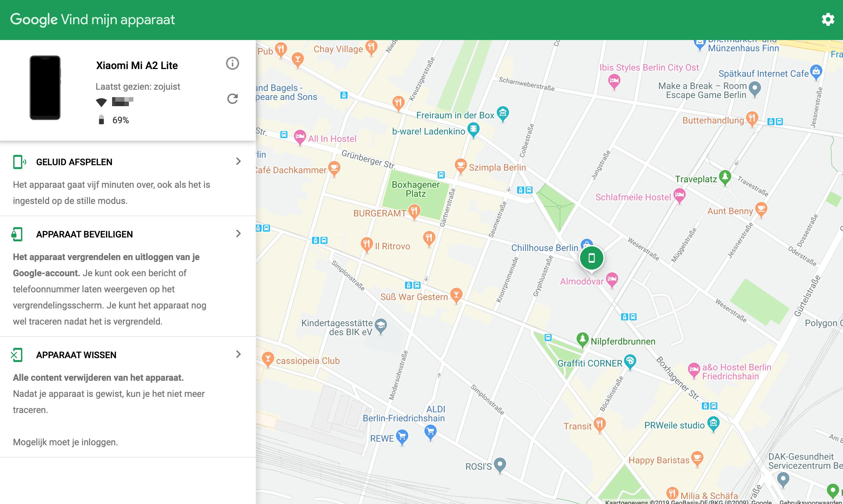Click the Google Vind mijn apparaat title

tap(92, 20)
